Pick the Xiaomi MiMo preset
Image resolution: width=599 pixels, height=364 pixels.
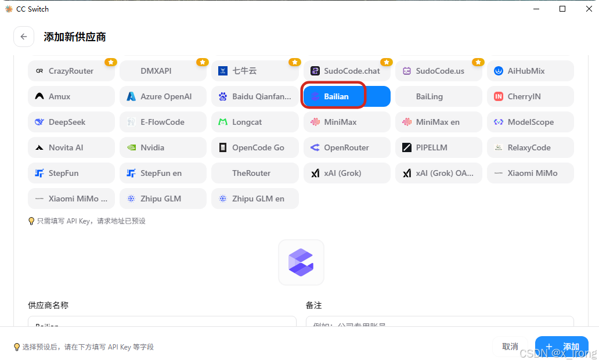pyautogui.click(x=531, y=173)
